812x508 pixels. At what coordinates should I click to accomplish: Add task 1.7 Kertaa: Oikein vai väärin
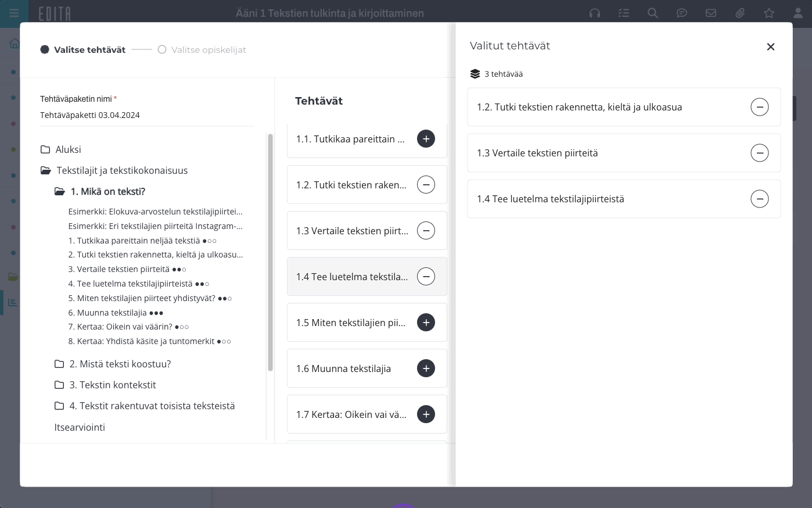point(426,414)
